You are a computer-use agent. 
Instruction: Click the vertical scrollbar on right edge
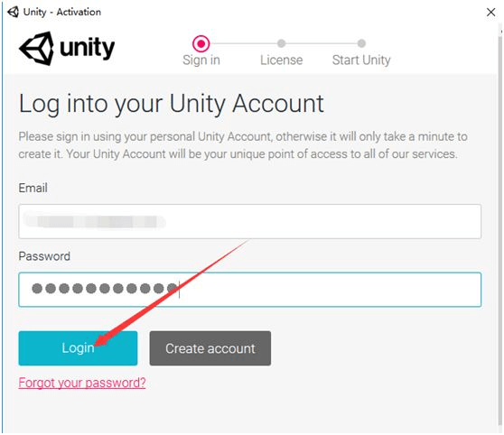[x=499, y=225]
